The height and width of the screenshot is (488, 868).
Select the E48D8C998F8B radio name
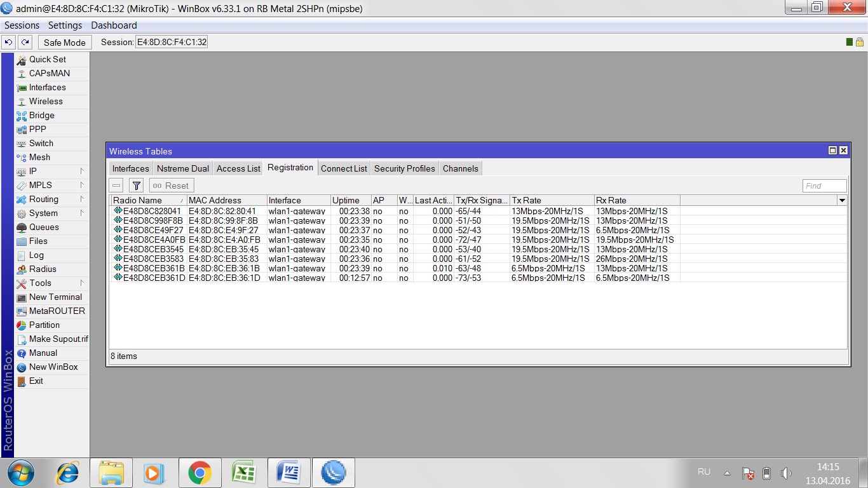pyautogui.click(x=153, y=220)
